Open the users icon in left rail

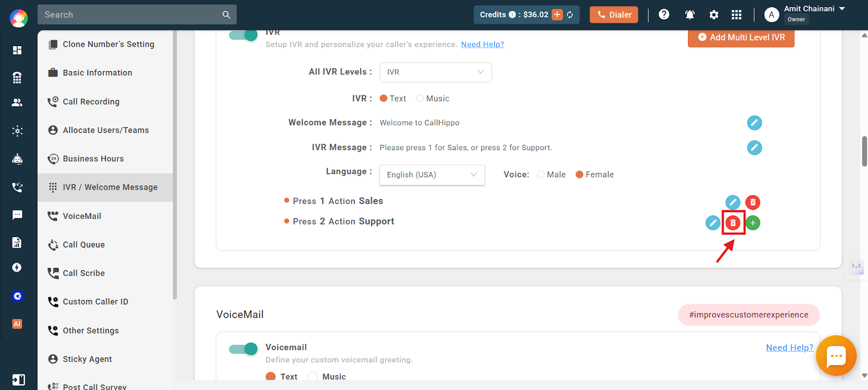click(x=17, y=103)
